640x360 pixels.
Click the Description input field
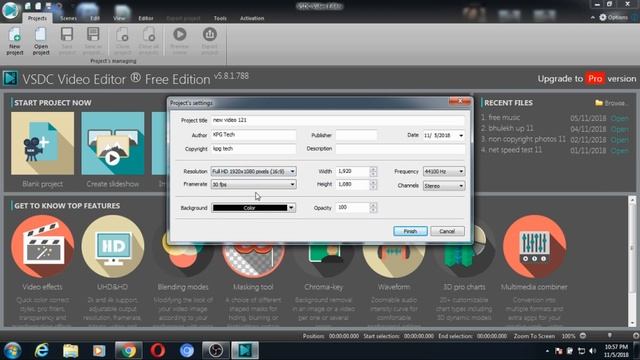pyautogui.click(x=400, y=149)
